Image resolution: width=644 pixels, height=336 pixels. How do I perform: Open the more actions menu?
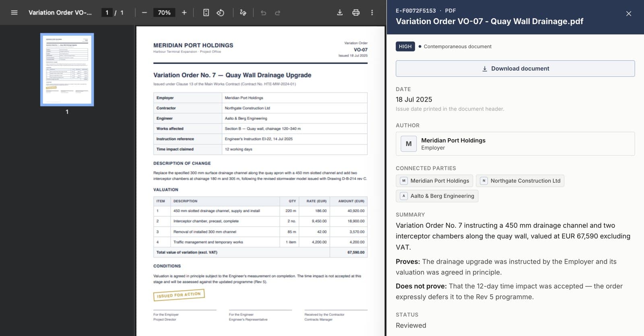372,12
